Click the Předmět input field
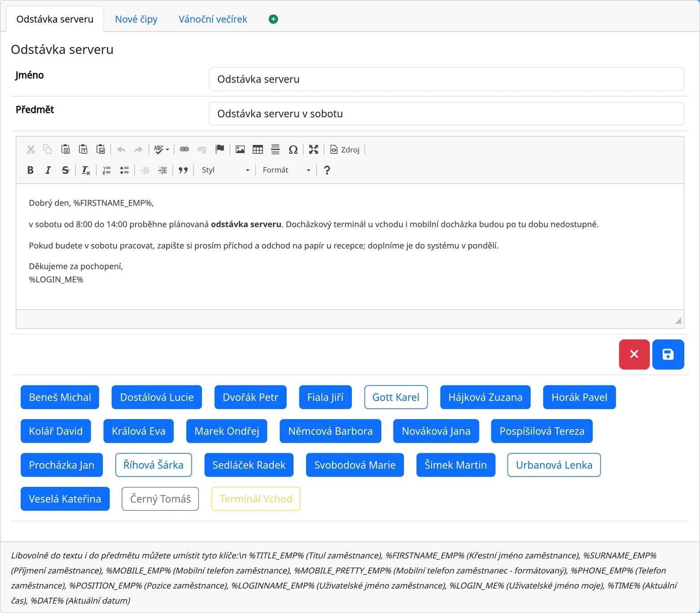Image resolution: width=700 pixels, height=613 pixels. coord(446,114)
